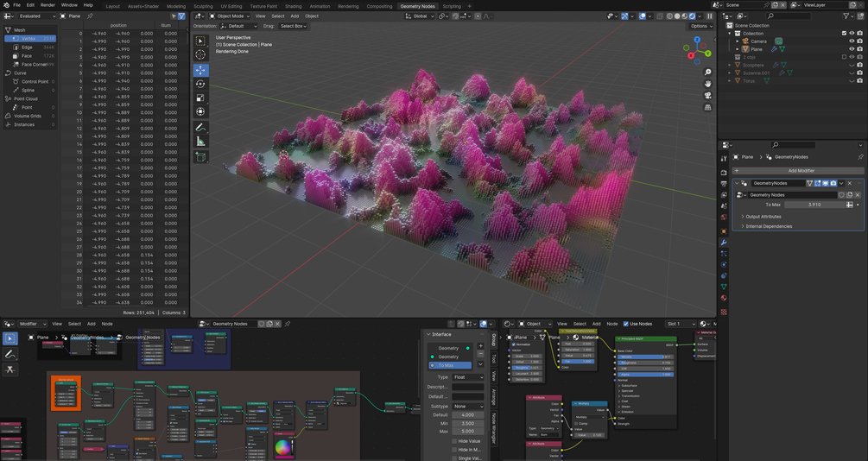
Task: Select the Transform tool
Action: pyautogui.click(x=200, y=111)
